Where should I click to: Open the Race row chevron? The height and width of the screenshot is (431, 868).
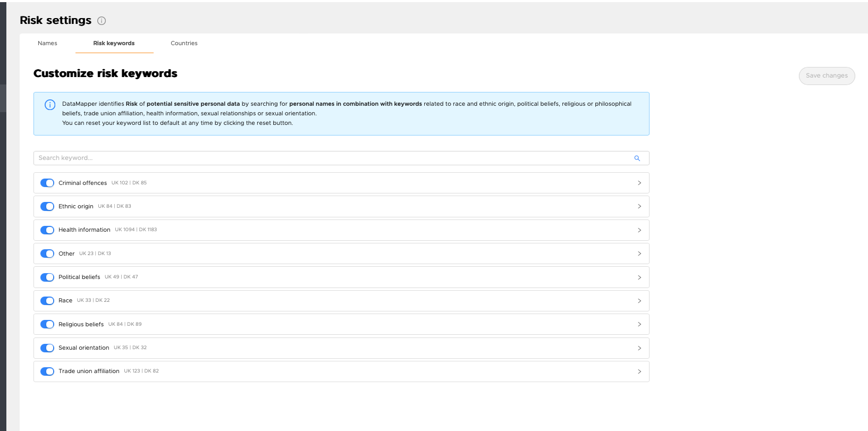[x=639, y=301]
